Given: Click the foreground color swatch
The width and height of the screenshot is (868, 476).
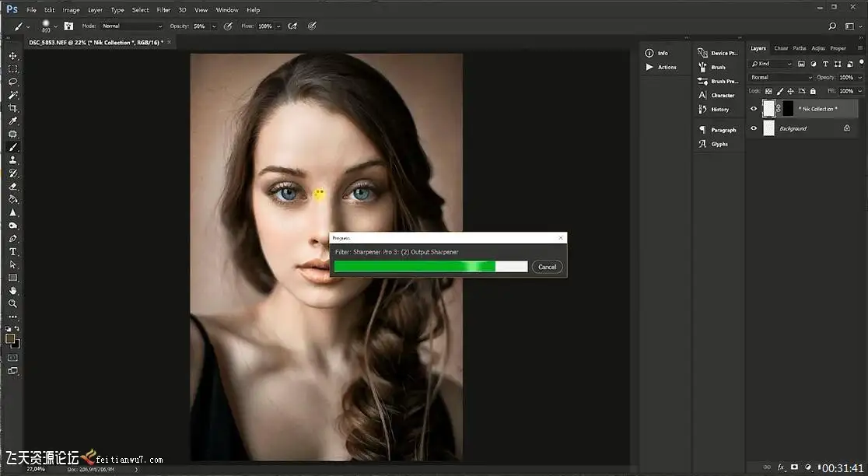Looking at the screenshot, I should point(10,338).
